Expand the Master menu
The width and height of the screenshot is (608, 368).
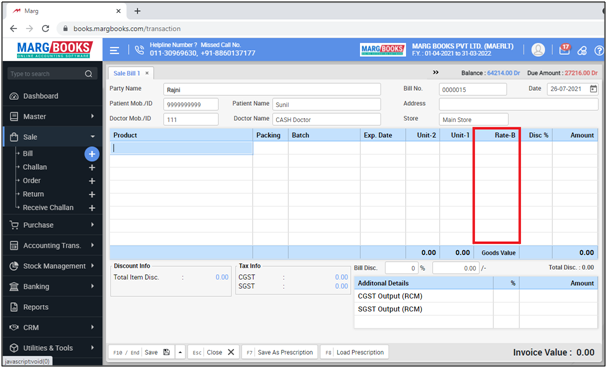[52, 116]
